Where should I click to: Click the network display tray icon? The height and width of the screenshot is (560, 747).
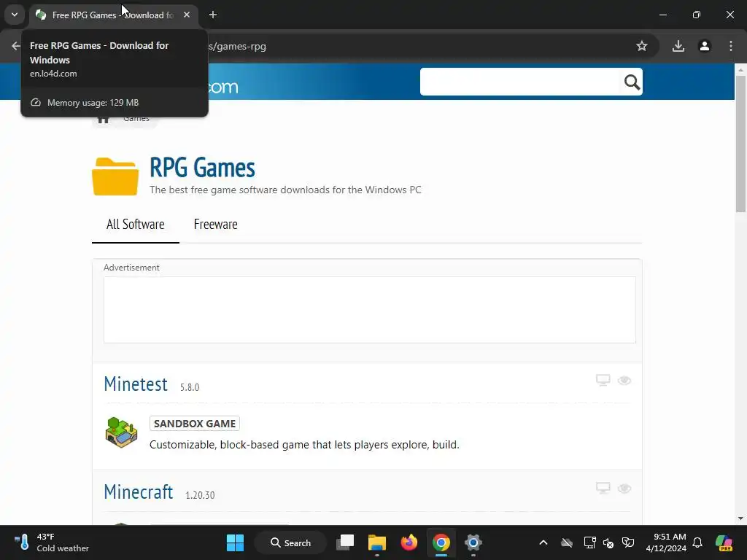589,542
